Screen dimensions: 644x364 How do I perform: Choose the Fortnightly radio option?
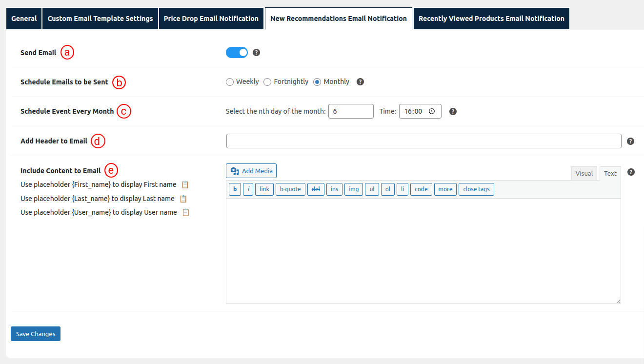pos(267,82)
